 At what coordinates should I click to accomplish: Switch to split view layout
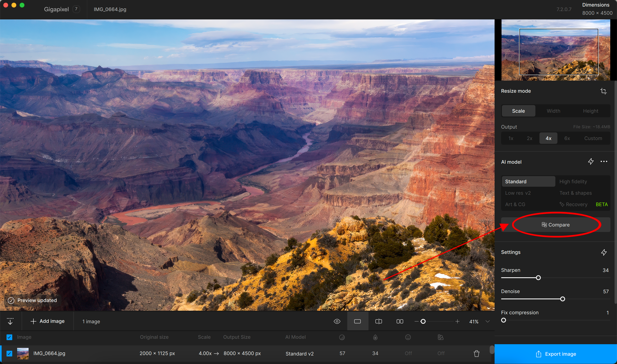pyautogui.click(x=379, y=321)
